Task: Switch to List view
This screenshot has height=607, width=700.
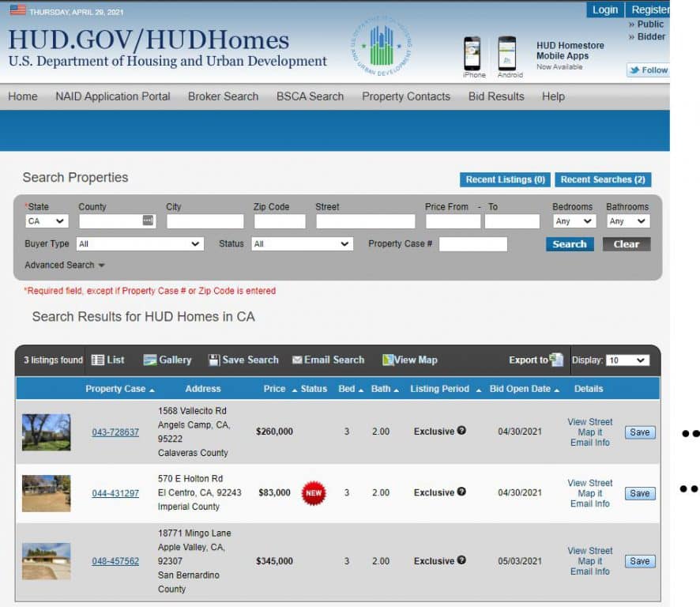Action: coord(107,360)
